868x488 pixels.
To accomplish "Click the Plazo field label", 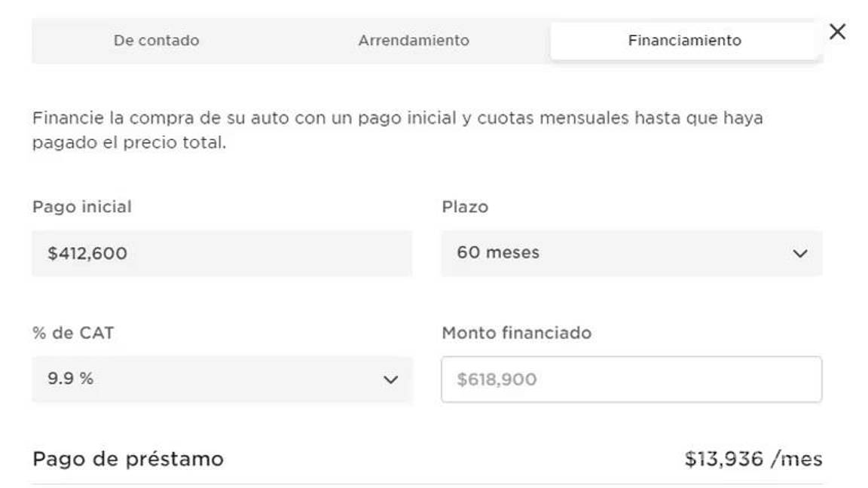I will tap(463, 206).
